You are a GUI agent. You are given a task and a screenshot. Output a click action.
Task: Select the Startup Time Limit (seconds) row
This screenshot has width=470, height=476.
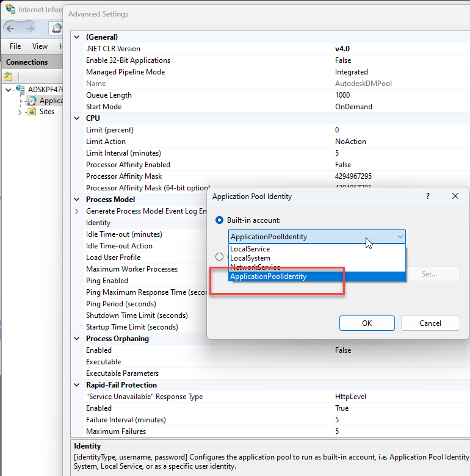[145, 327]
